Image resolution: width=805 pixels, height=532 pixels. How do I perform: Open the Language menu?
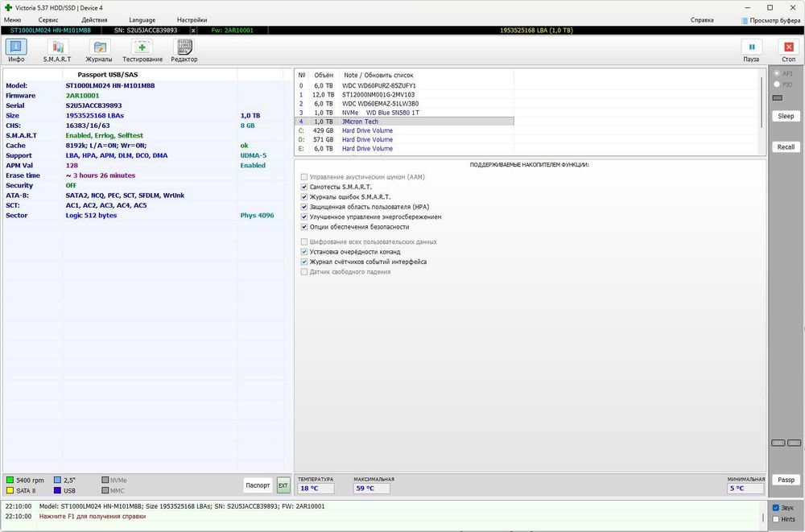pyautogui.click(x=142, y=20)
